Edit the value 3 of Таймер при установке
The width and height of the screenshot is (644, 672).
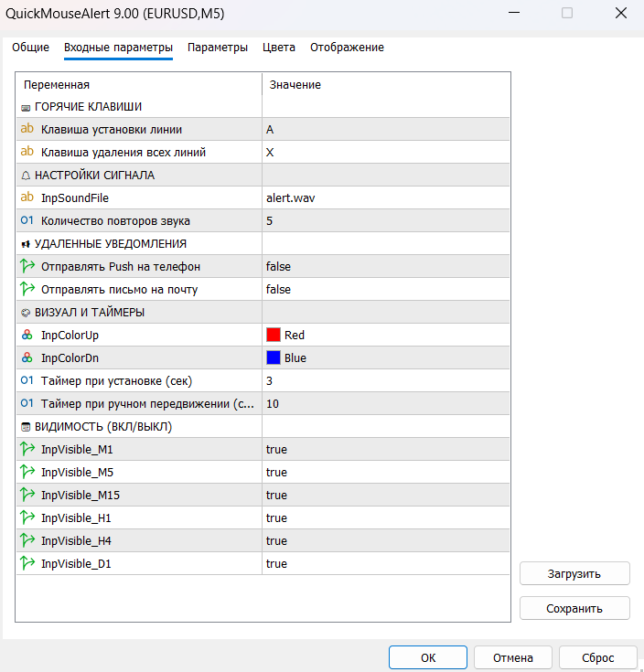coord(386,380)
